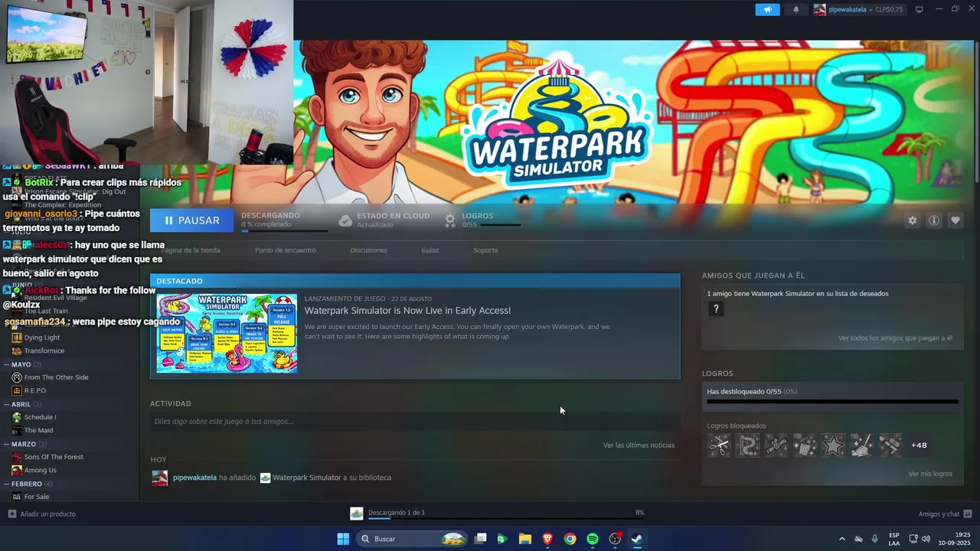This screenshot has height=551, width=980.
Task: Open Spotify from taskbar
Action: (593, 539)
